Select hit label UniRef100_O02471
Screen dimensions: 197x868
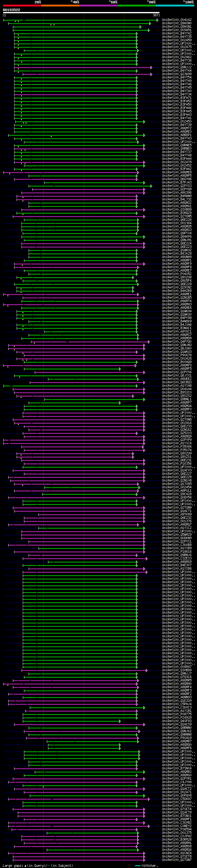[177, 792]
